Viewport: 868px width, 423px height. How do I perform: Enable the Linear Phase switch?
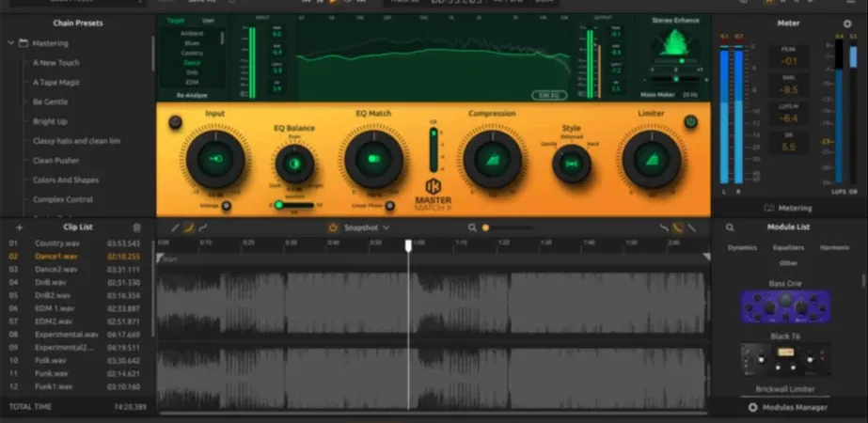389,206
